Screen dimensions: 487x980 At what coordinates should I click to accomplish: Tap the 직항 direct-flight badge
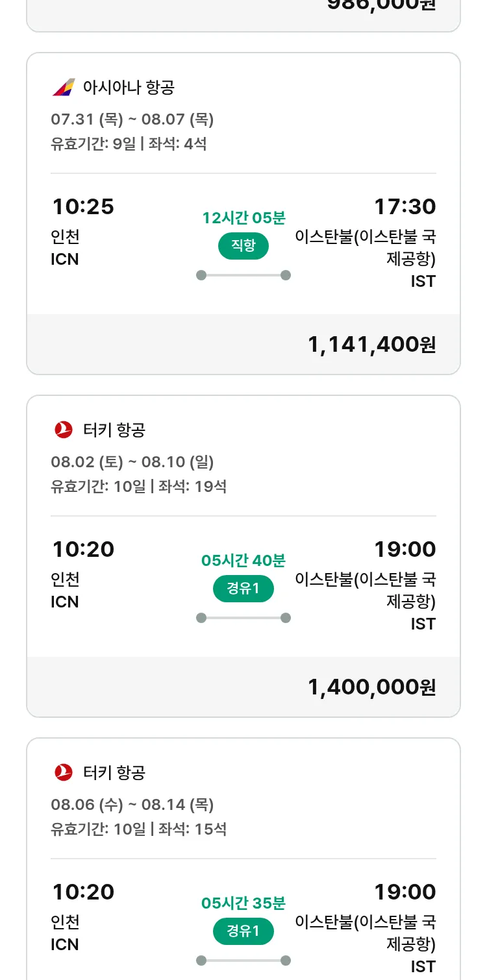(243, 246)
